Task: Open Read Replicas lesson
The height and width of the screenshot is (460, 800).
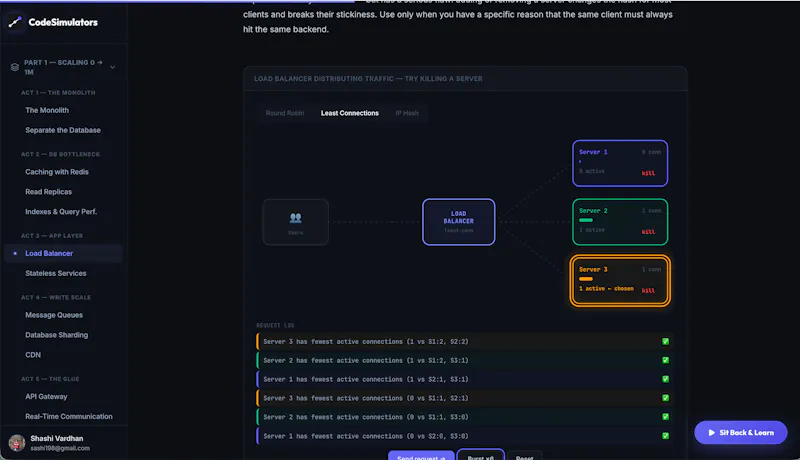Action: [48, 192]
